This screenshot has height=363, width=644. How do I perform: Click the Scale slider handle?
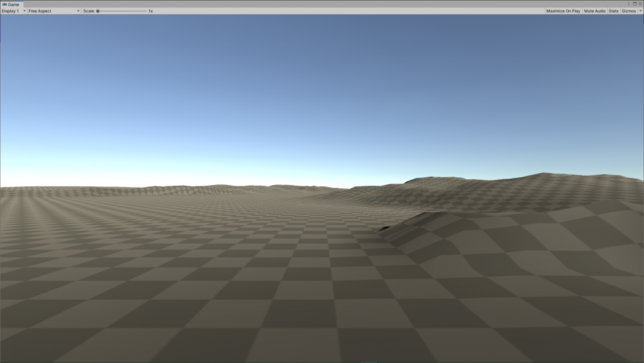click(x=98, y=11)
